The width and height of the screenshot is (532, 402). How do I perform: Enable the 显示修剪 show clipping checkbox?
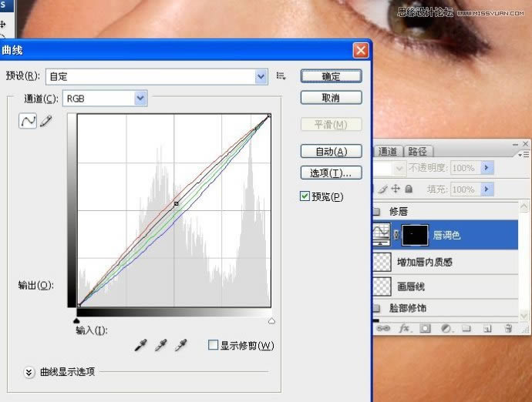click(213, 345)
